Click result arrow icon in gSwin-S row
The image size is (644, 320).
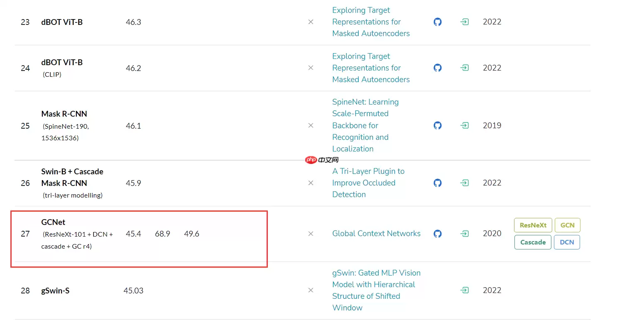click(465, 290)
